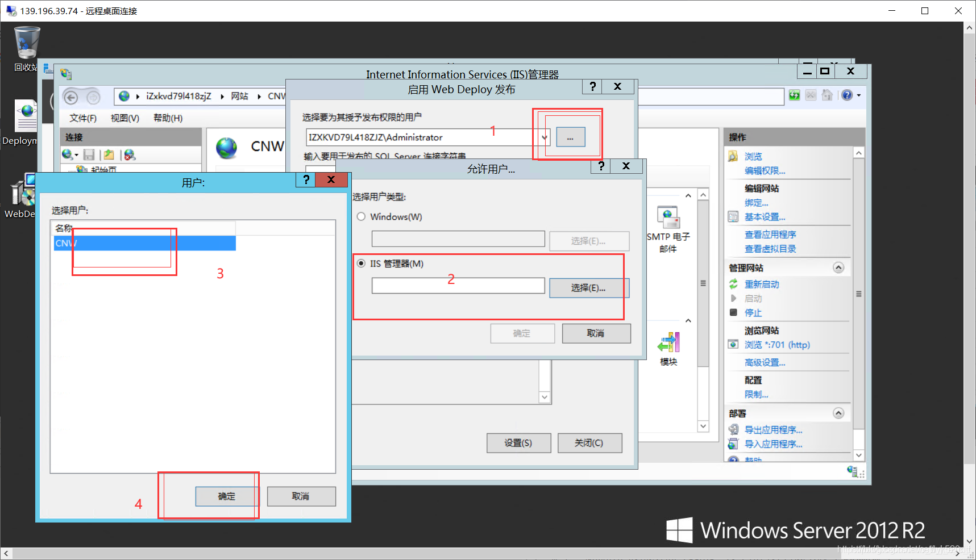Open the blue help icon in the IIS toolbar
Screen dimensions: 976x560
point(847,95)
